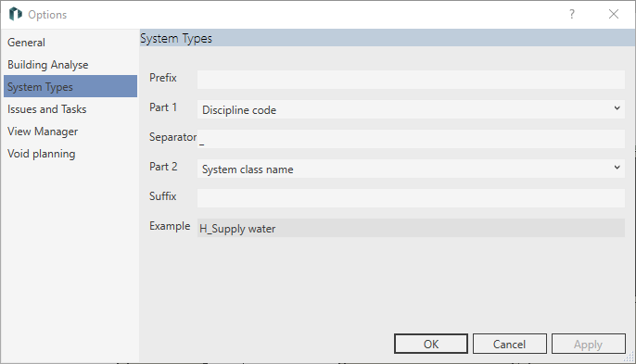This screenshot has width=636, height=364.
Task: Click into the Separator field
Action: tap(411, 139)
